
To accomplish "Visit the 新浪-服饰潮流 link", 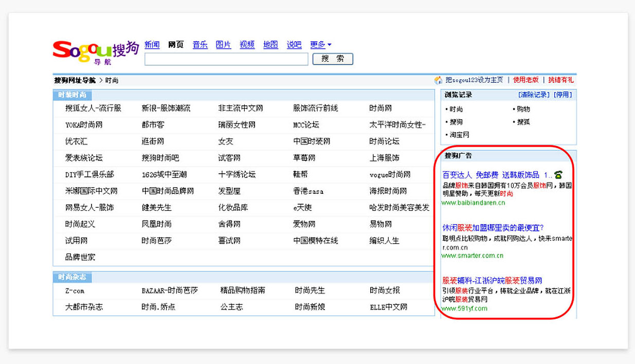I will coord(166,108).
